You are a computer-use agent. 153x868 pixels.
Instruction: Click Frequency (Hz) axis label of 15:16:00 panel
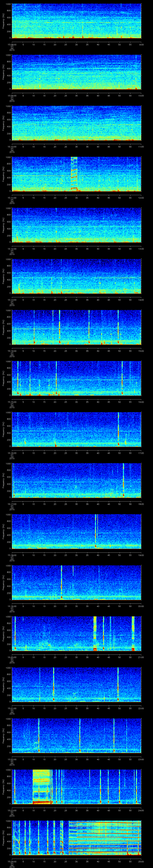click(x=3, y=430)
